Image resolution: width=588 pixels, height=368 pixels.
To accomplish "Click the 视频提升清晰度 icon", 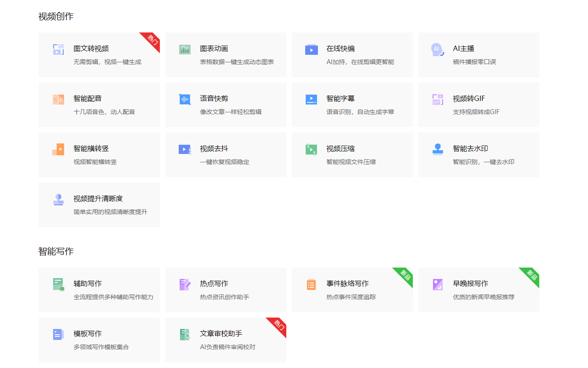I will click(58, 200).
